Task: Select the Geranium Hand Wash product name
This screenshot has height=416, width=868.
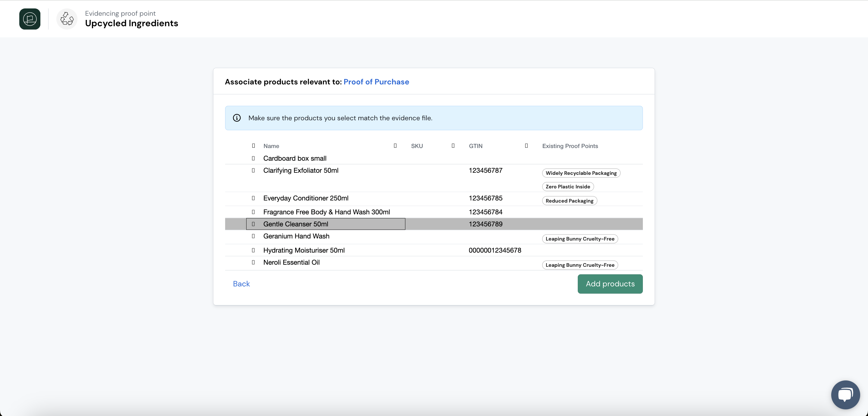Action: pos(297,236)
